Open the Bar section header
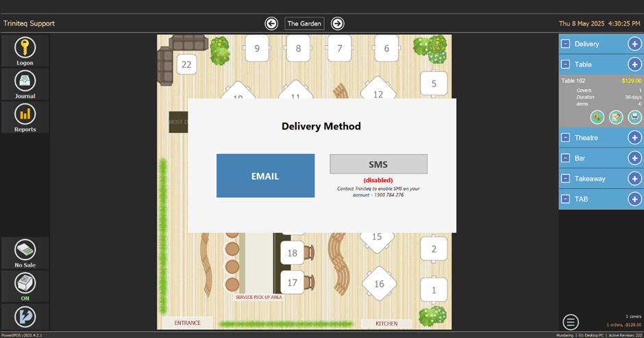This screenshot has width=644, height=338. pos(601,158)
